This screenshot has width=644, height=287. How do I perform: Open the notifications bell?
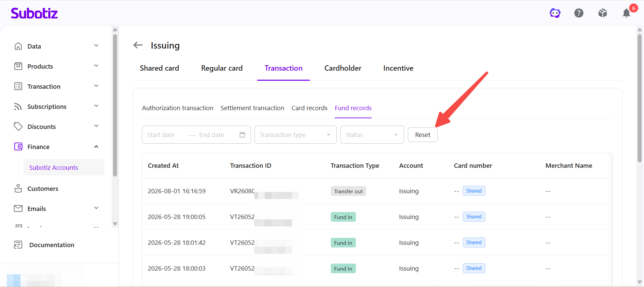tap(626, 13)
